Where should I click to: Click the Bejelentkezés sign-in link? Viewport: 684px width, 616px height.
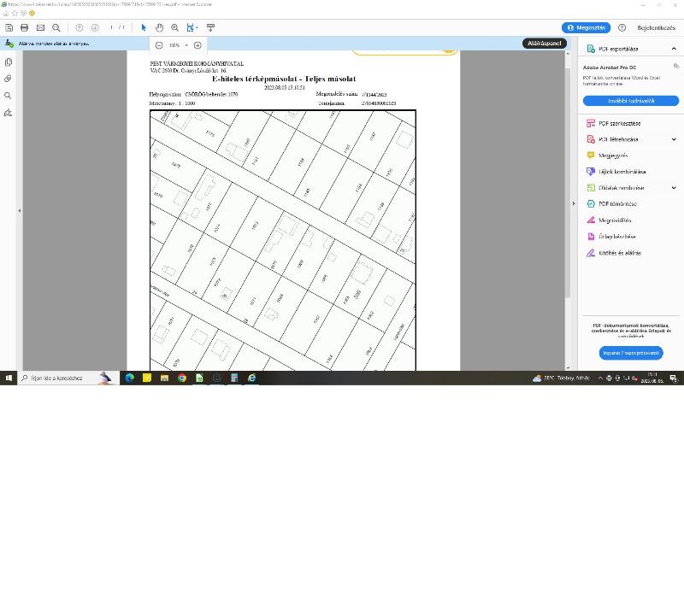coord(656,27)
